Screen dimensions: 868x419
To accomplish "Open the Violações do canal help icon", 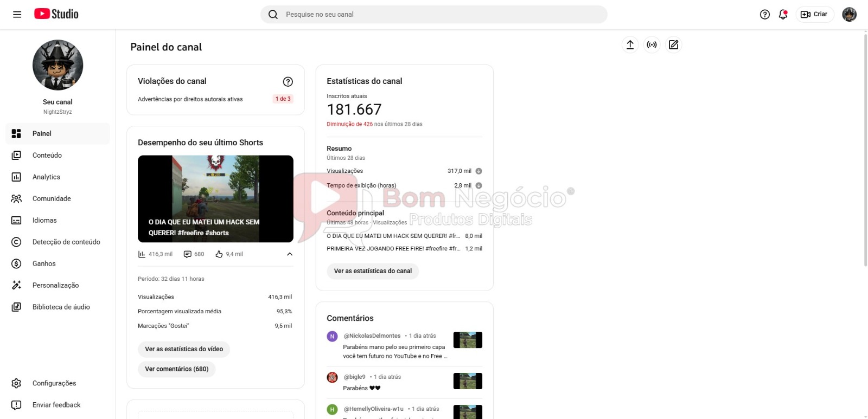I will click(288, 82).
